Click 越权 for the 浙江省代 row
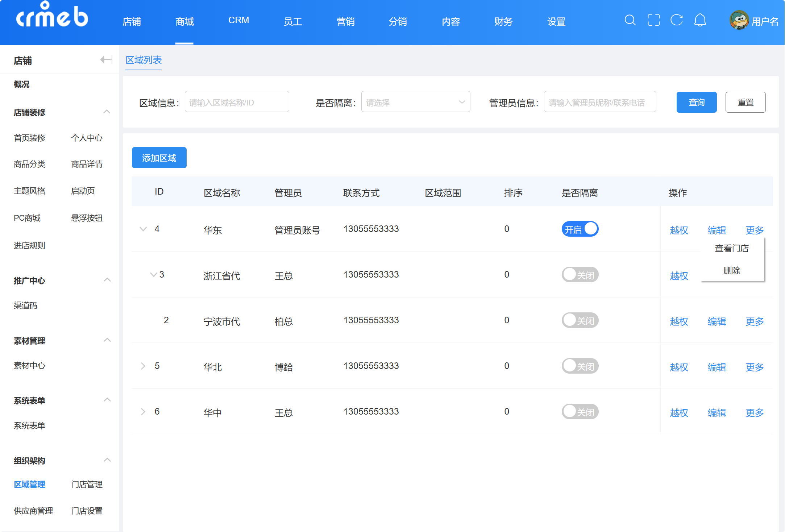The height and width of the screenshot is (532, 785). click(x=679, y=276)
